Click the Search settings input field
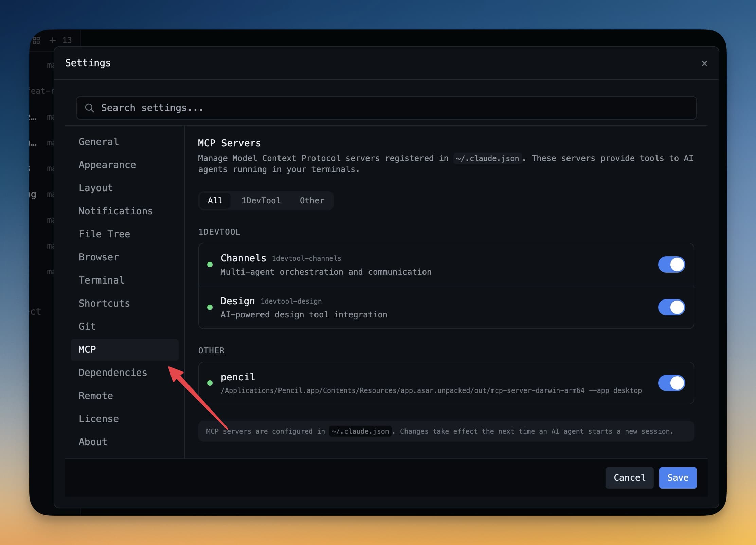Viewport: 756px width, 545px height. coord(238,108)
